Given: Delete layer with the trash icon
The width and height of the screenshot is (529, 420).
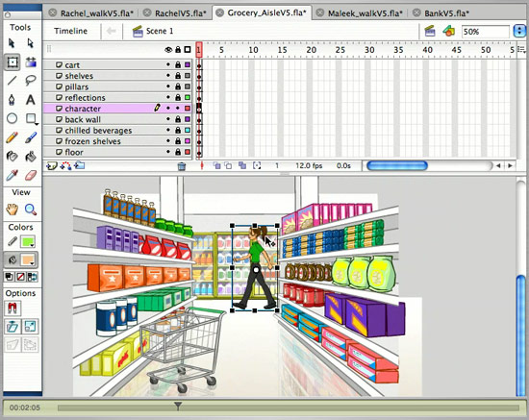Looking at the screenshot, I should (182, 166).
